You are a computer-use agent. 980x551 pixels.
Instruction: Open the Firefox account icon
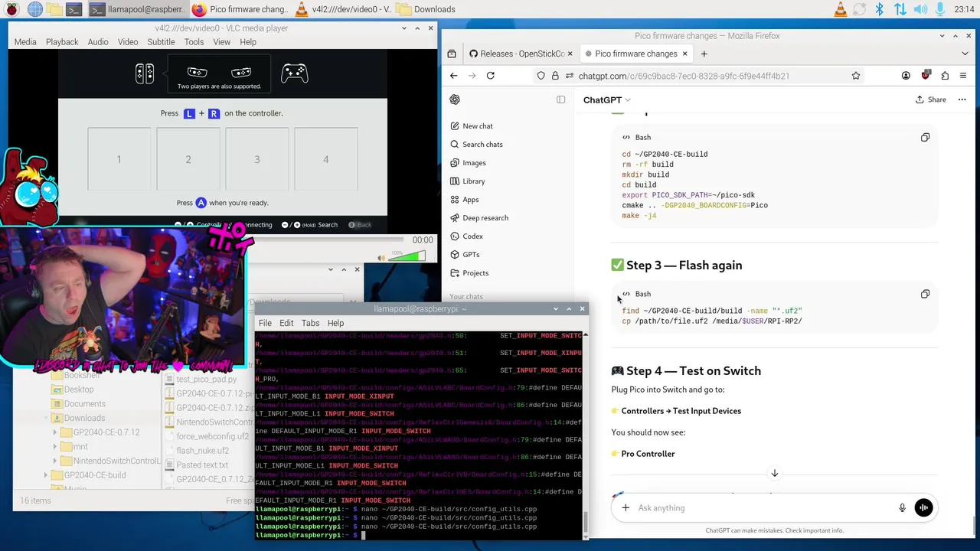point(906,76)
